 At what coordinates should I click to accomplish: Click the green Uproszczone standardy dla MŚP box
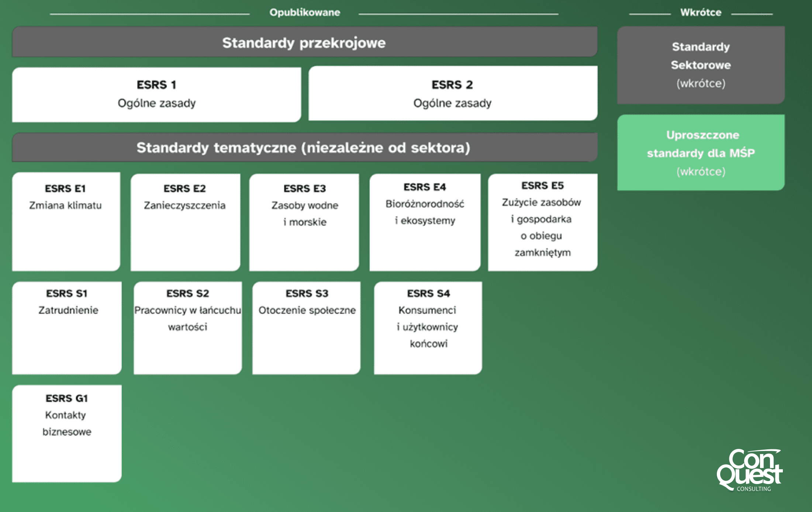tap(701, 153)
